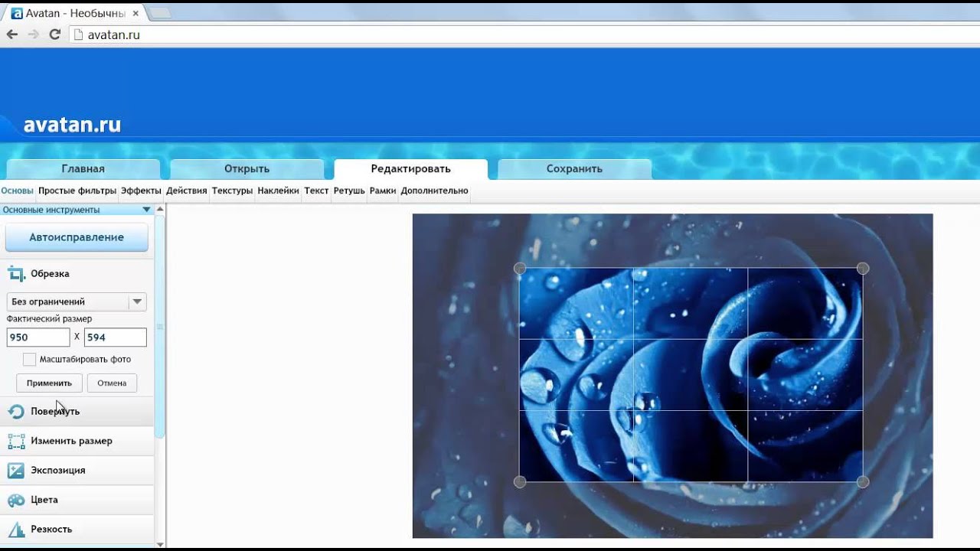Click the Отмена button

pos(112,383)
